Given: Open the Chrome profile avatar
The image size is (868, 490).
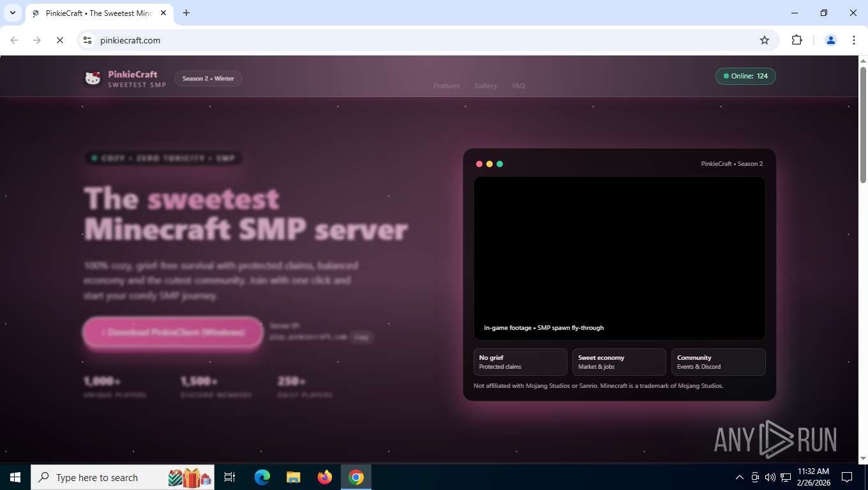Looking at the screenshot, I should coord(831,40).
